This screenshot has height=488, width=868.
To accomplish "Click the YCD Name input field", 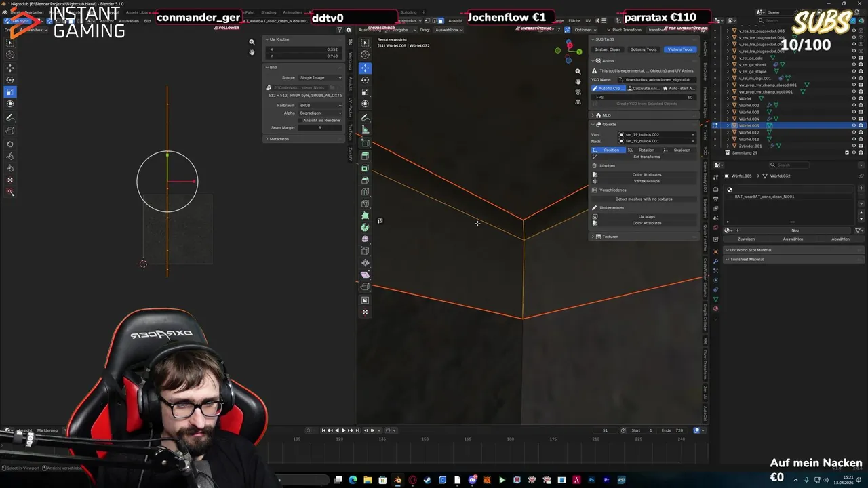I will (656, 79).
